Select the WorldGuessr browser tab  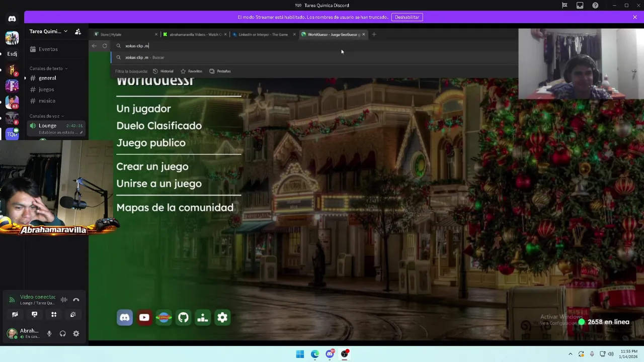(332, 35)
